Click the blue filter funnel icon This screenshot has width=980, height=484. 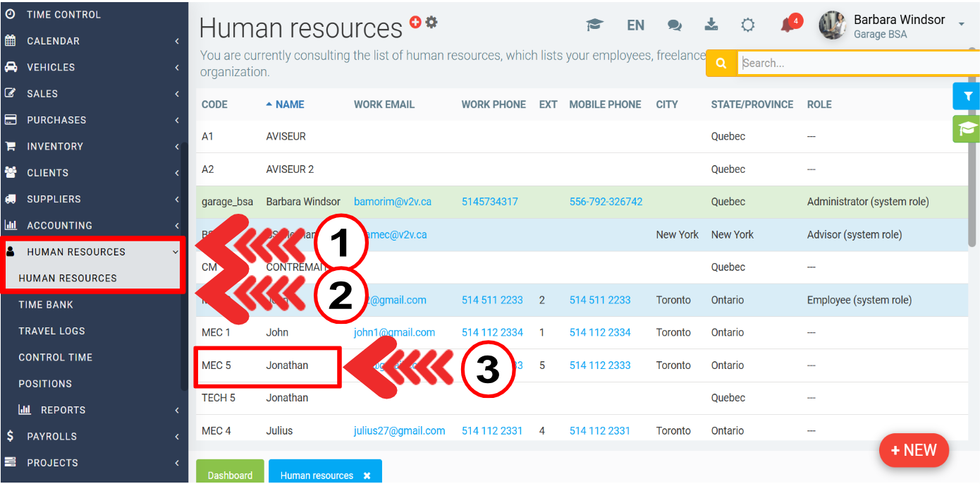[967, 96]
